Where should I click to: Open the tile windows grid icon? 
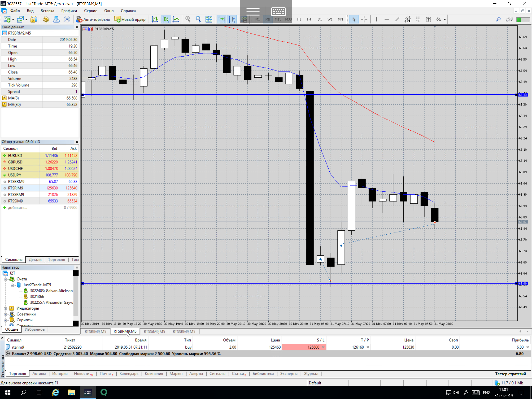pyautogui.click(x=209, y=19)
